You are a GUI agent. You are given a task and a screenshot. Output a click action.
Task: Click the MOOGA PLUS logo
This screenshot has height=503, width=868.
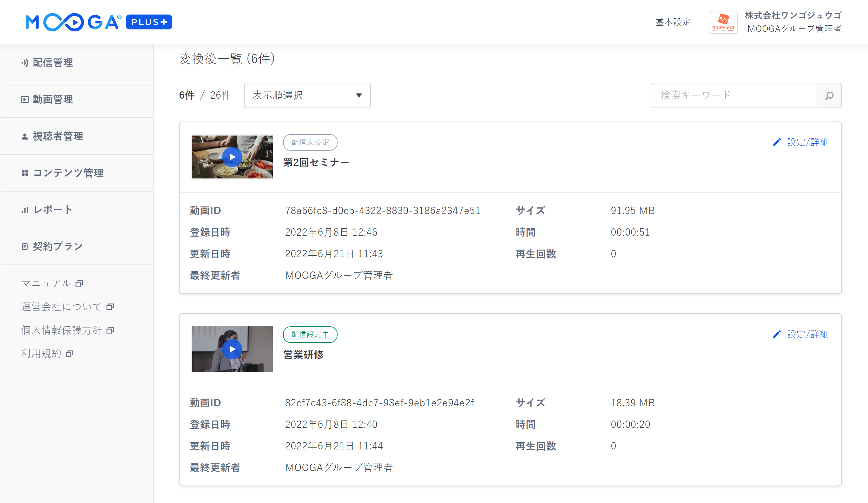[x=99, y=22]
